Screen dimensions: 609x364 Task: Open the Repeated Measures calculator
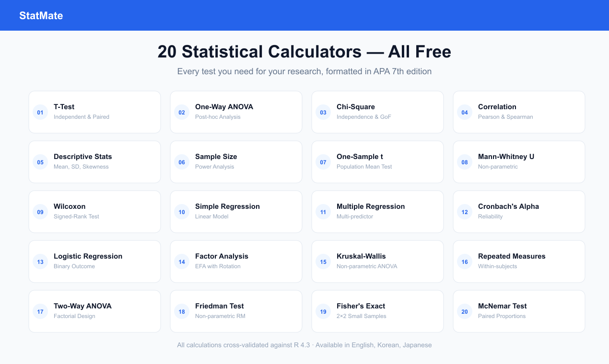tap(519, 262)
